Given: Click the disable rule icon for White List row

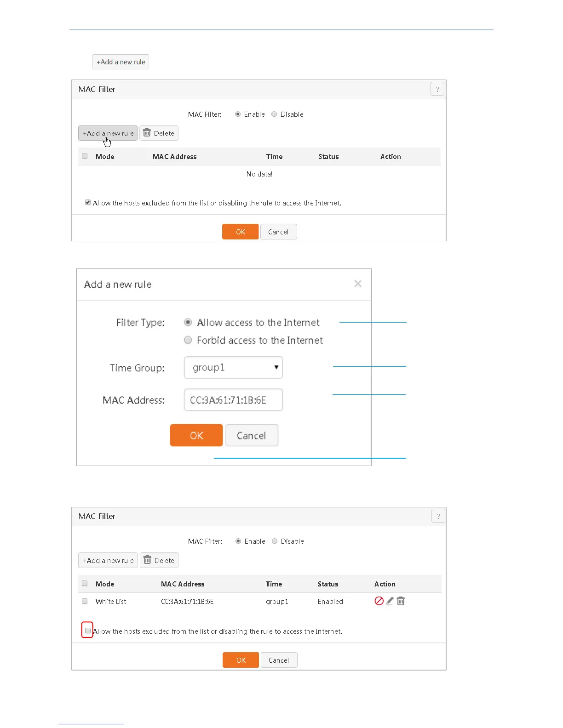Looking at the screenshot, I should (x=379, y=601).
